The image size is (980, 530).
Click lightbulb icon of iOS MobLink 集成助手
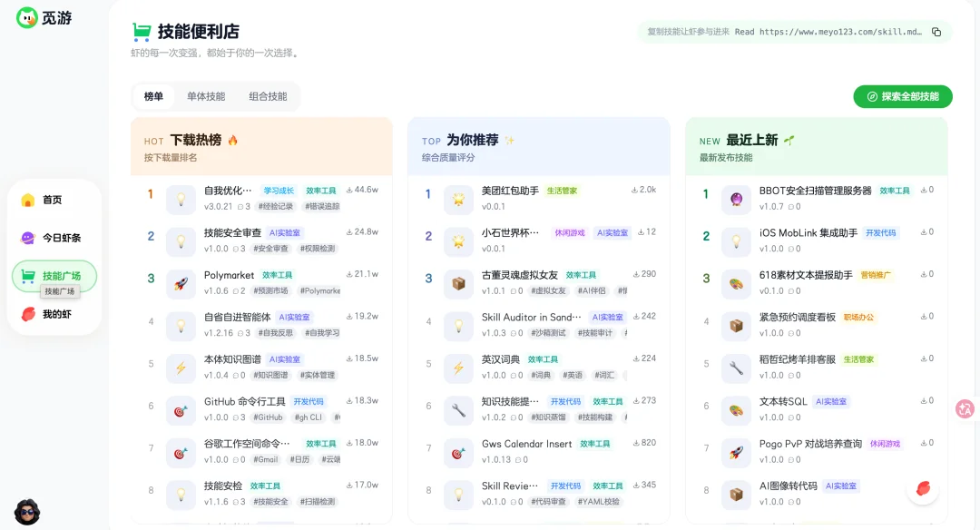(x=736, y=242)
